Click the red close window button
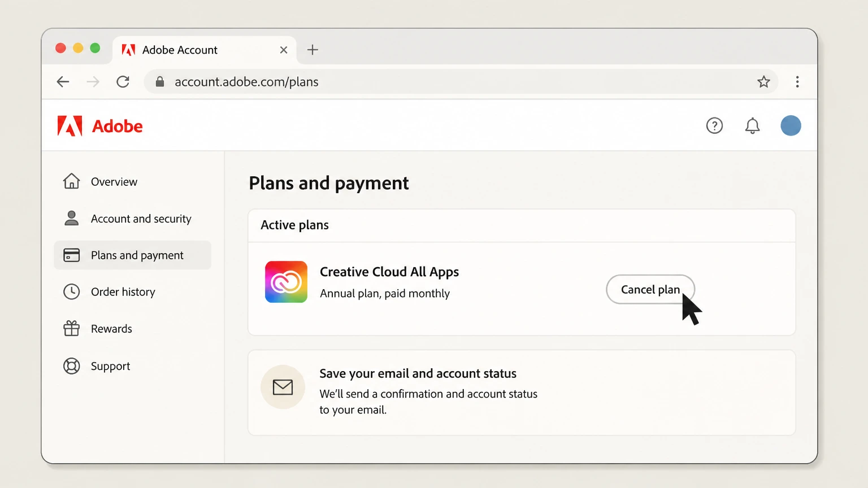The width and height of the screenshot is (868, 488). tap(60, 48)
